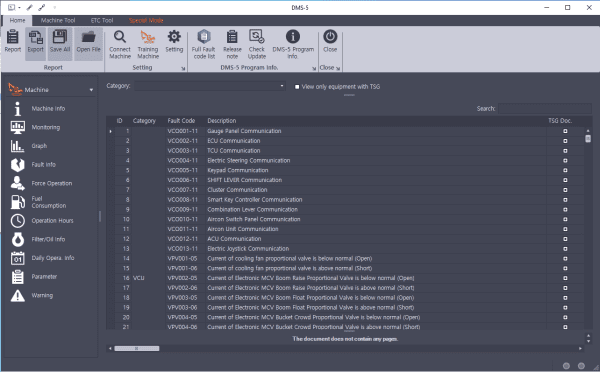
Task: Select Electric Steering Communication description
Action: click(249, 161)
